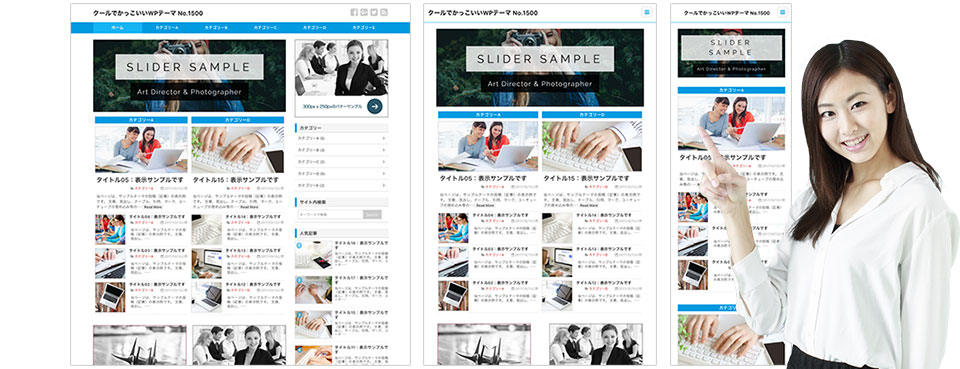The image size is (960, 369).
Task: Open タイトル05 article title in desktop layout
Action: (140, 181)
